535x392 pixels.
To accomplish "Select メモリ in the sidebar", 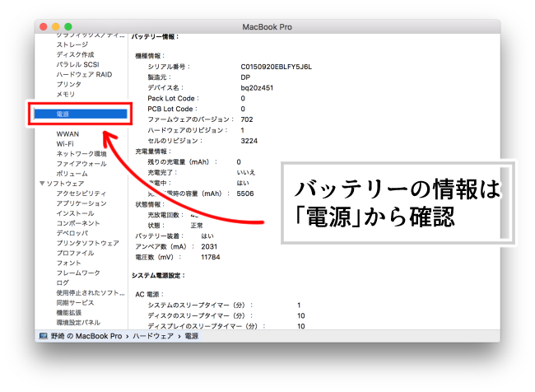I will tap(66, 94).
